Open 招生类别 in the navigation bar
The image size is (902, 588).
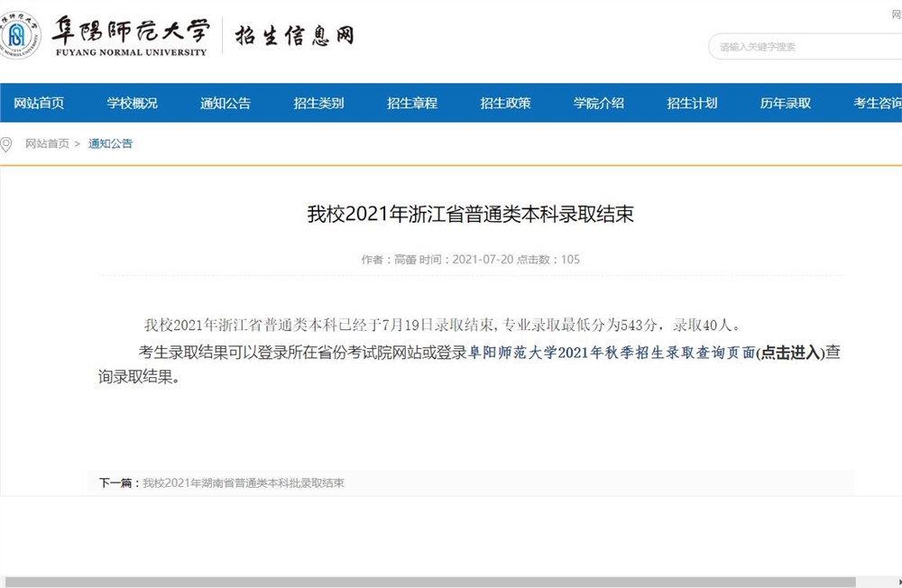318,103
